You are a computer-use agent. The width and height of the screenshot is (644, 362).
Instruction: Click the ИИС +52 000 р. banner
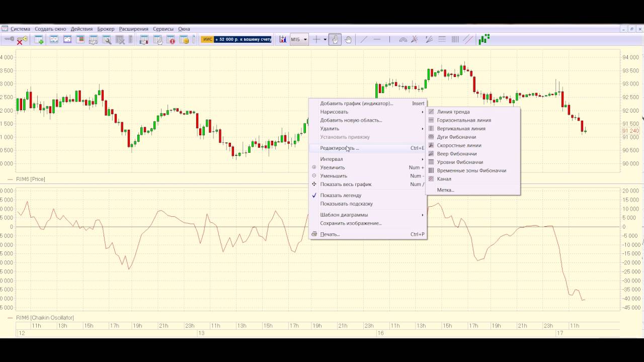(236, 39)
